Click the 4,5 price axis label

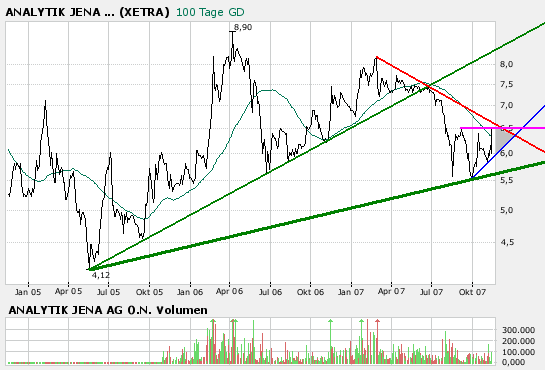click(x=506, y=242)
